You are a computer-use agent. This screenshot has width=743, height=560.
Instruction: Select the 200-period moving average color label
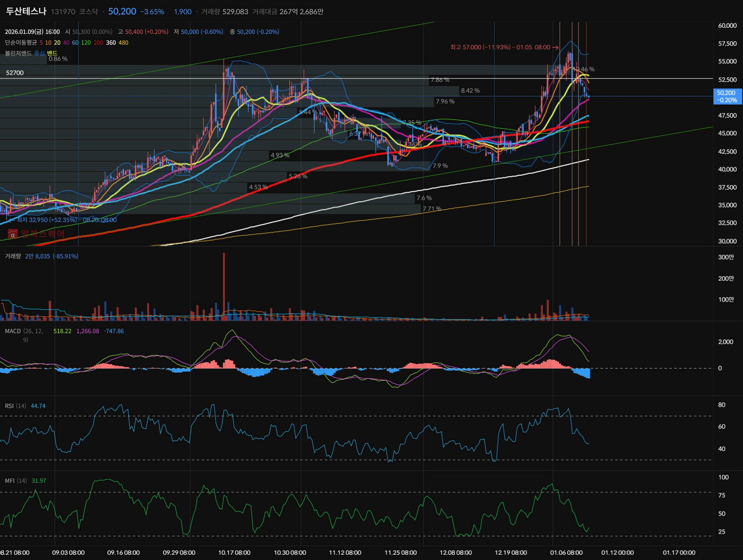[98, 43]
